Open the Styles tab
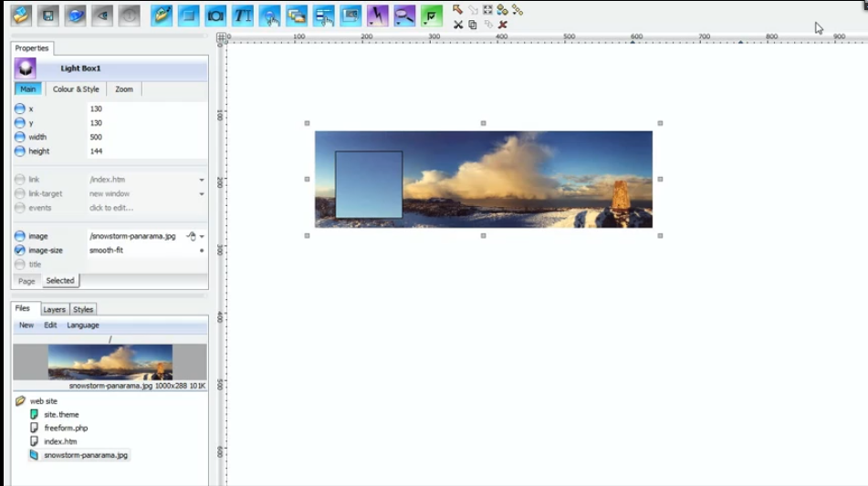This screenshot has width=868, height=486. (83, 310)
